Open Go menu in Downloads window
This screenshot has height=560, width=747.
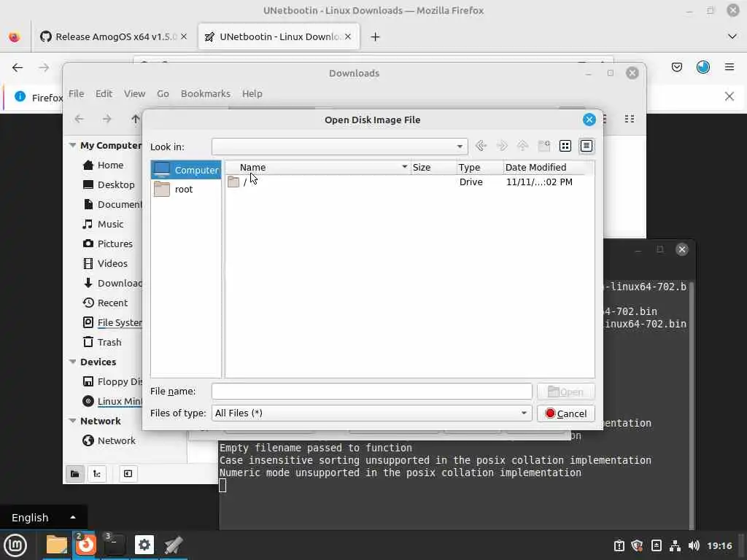coord(163,94)
